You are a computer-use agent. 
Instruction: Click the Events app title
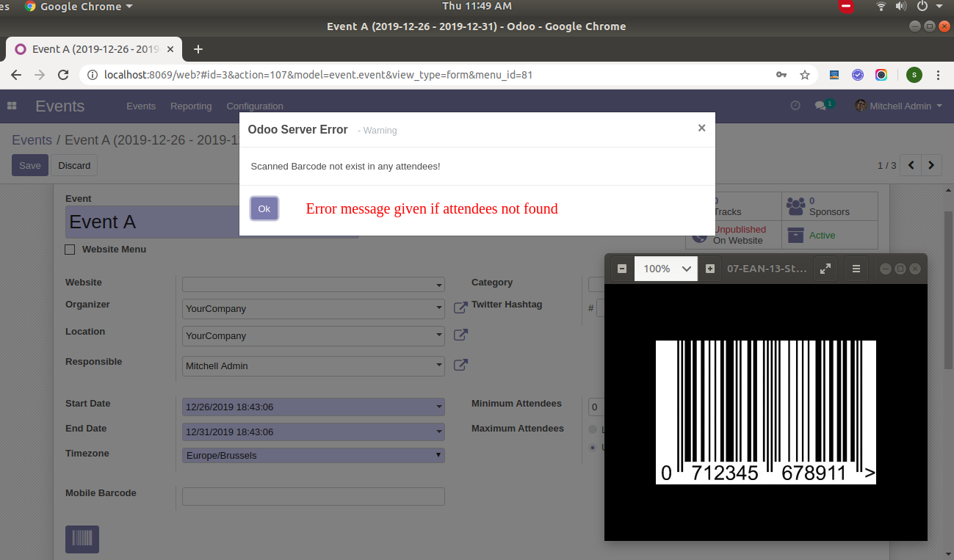pyautogui.click(x=59, y=106)
